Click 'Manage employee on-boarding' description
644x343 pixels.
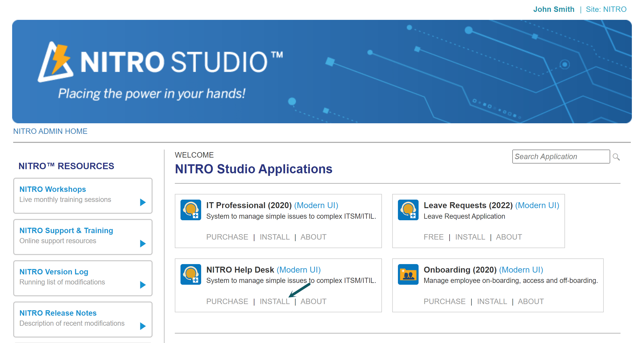click(x=511, y=281)
